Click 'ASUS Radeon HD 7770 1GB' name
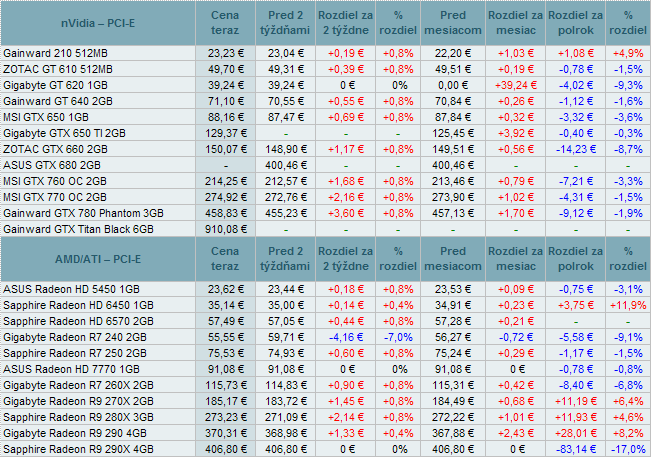The width and height of the screenshot is (651, 457). (x=71, y=369)
